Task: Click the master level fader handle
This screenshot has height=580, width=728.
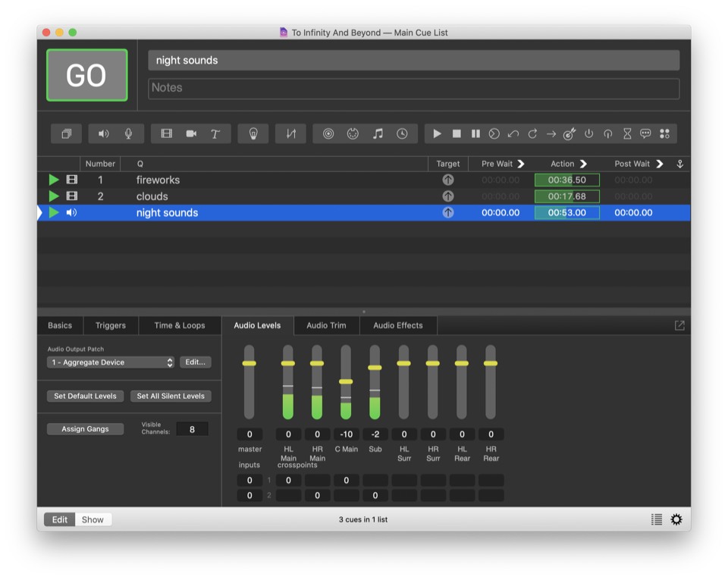Action: 249,363
